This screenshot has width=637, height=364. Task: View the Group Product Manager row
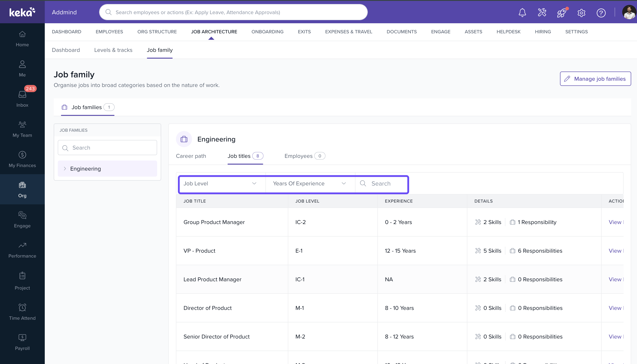[615, 222]
